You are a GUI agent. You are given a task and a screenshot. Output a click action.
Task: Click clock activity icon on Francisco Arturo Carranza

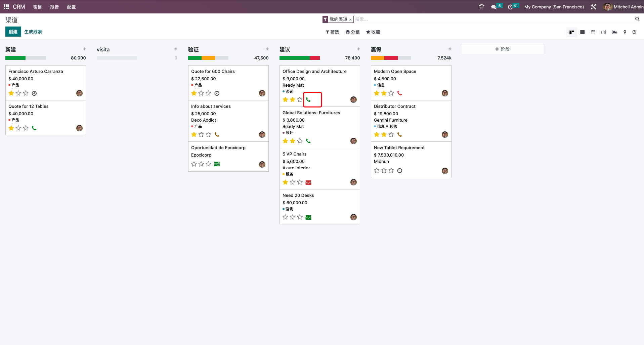34,93
